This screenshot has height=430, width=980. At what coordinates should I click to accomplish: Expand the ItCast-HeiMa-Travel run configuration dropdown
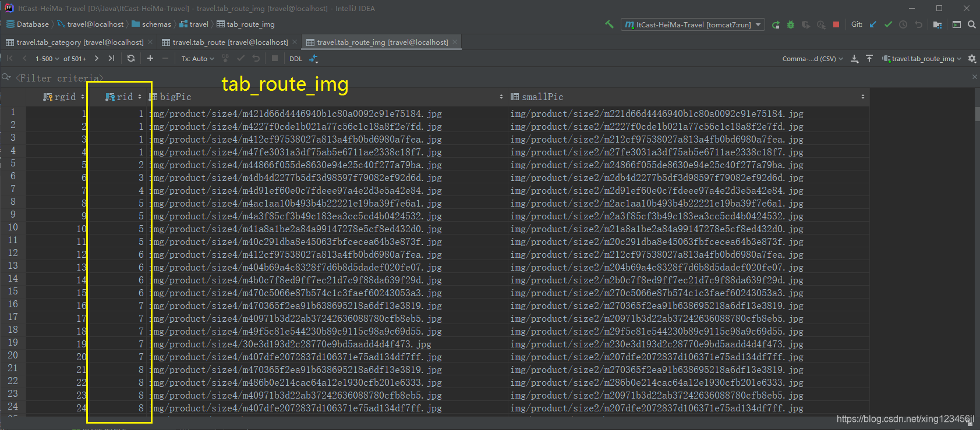pos(693,24)
